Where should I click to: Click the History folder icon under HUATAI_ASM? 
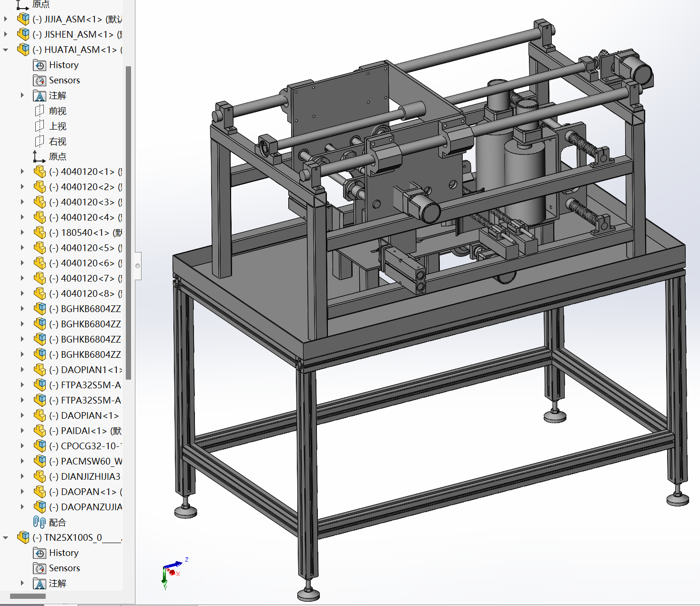tap(40, 65)
